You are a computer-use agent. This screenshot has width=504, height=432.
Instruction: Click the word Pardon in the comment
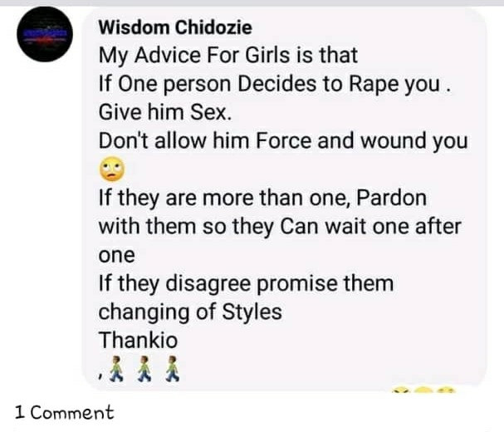392,198
